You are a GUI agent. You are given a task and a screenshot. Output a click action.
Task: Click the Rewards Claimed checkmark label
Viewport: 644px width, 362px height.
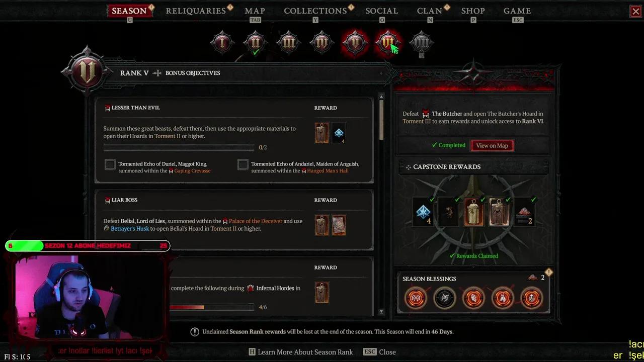pos(473,256)
